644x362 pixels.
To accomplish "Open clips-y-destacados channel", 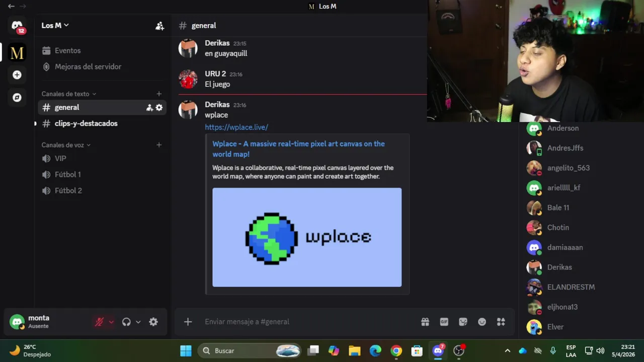I will pos(102,124).
